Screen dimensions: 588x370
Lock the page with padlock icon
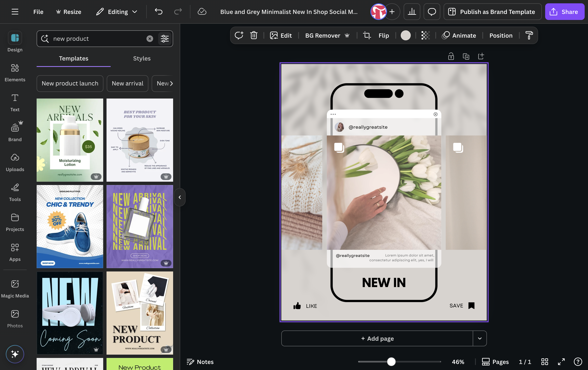pos(451,56)
